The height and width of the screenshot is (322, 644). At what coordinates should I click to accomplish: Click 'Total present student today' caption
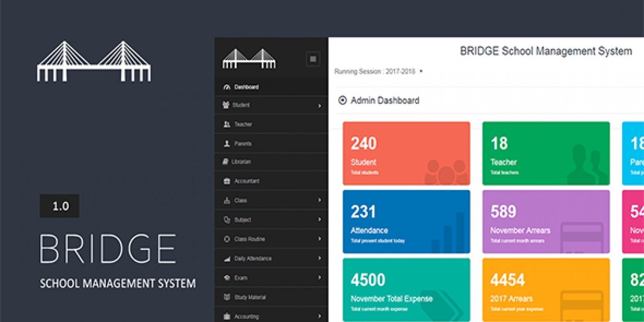click(378, 241)
